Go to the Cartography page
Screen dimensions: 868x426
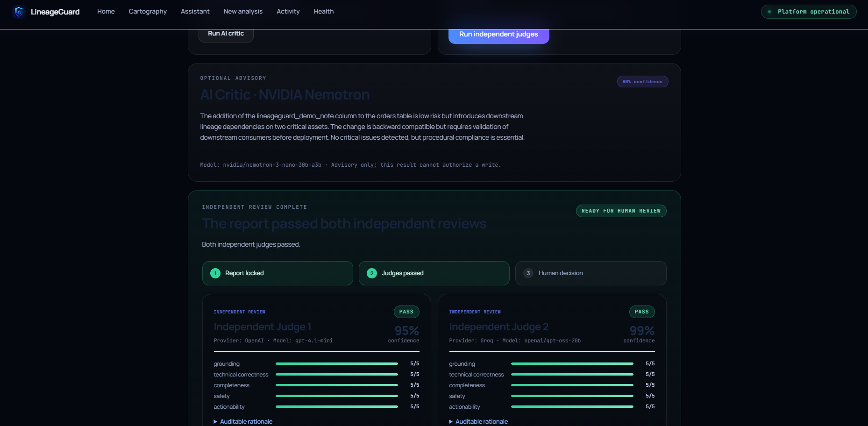coord(148,11)
